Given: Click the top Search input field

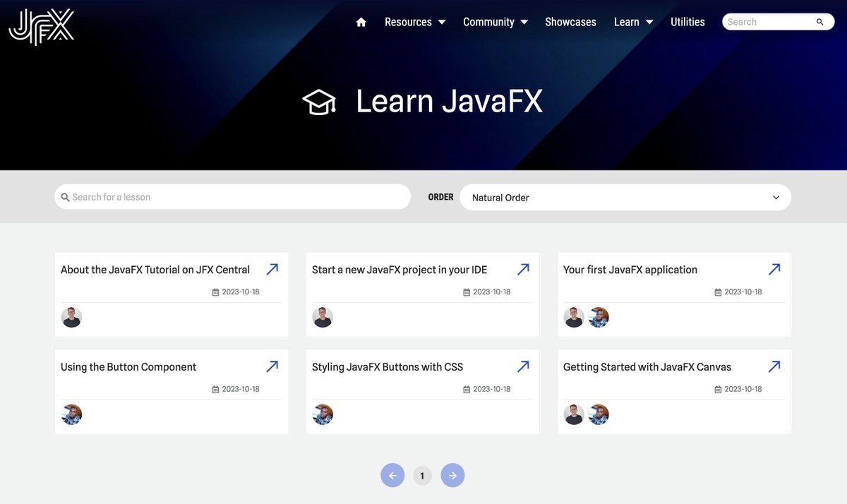Looking at the screenshot, I should [778, 22].
